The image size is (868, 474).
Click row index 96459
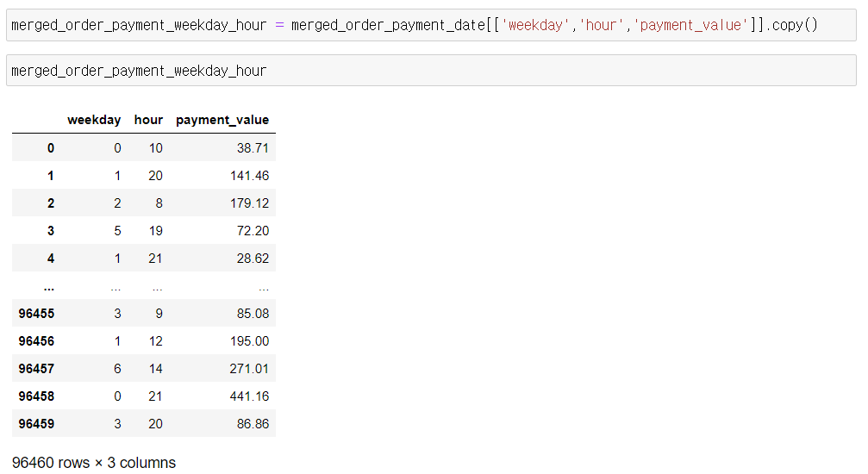tap(36, 424)
